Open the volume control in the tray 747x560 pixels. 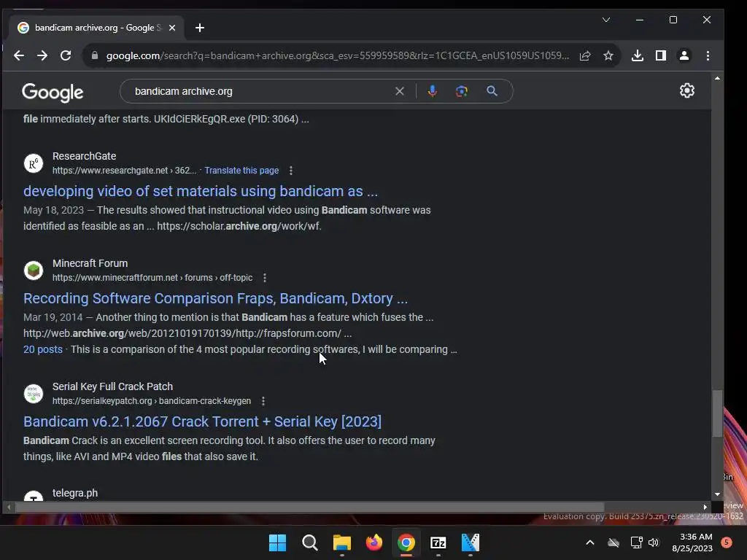654,542
